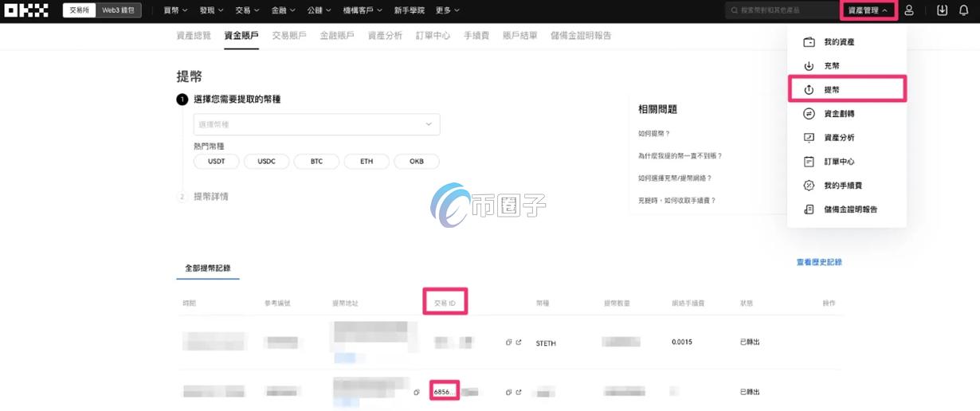Open FAQ 充提時，如何收取手續費？
Screen dimensions: 980x411
point(677,200)
